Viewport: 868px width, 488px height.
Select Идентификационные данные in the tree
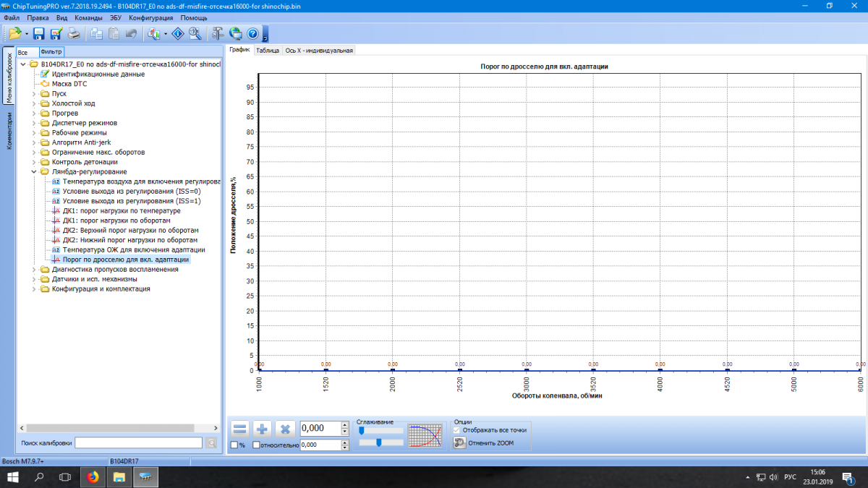click(98, 74)
